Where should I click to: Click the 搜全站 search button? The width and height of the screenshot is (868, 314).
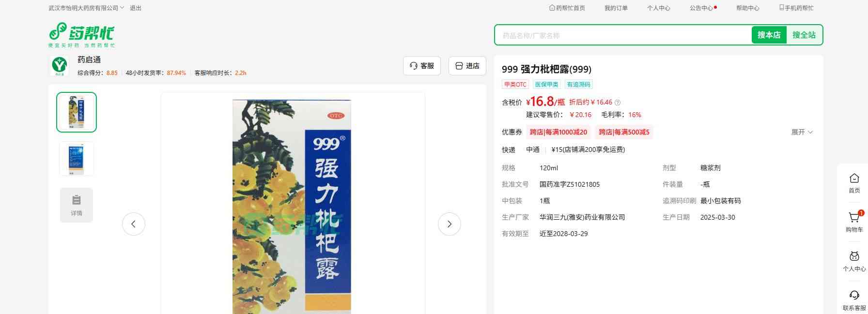[804, 35]
